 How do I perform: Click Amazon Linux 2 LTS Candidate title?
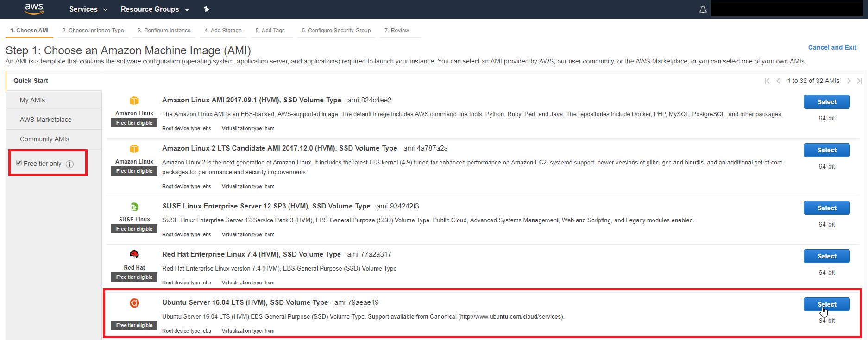(x=280, y=148)
